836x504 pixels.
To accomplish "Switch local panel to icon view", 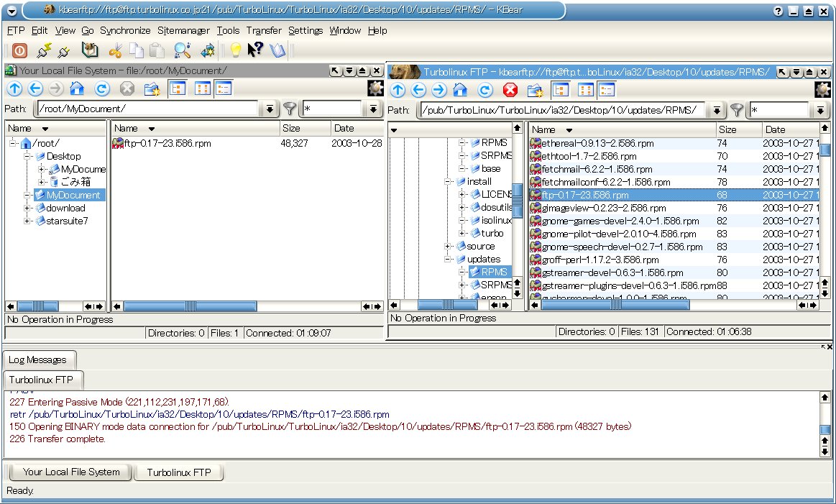I will coord(203,88).
